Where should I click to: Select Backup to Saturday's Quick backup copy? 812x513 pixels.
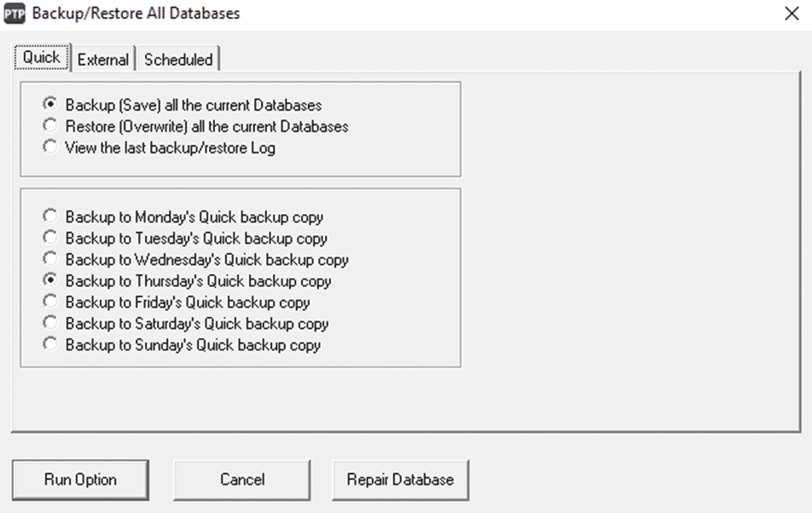click(x=50, y=324)
